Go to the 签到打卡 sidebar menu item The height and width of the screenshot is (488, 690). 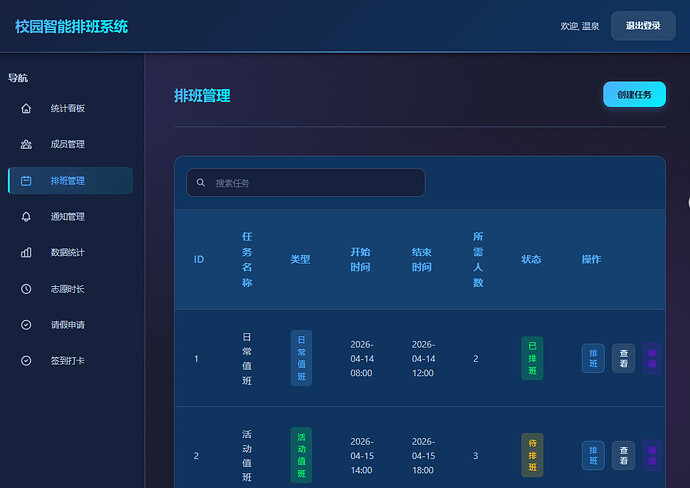pos(70,361)
